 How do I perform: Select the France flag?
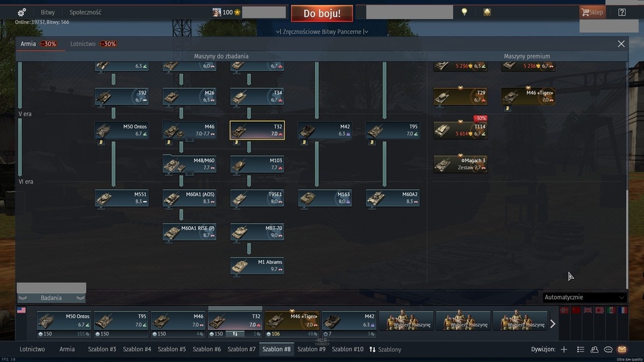point(623,310)
